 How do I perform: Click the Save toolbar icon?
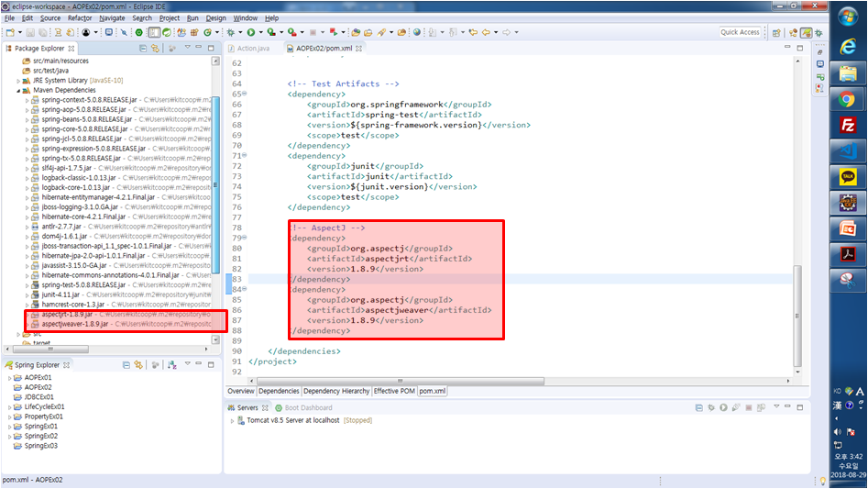(30, 33)
